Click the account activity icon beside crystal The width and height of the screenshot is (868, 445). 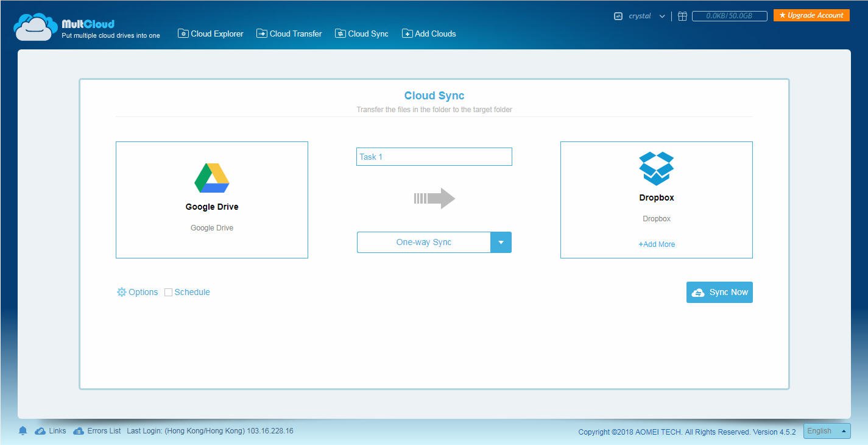[x=618, y=16]
